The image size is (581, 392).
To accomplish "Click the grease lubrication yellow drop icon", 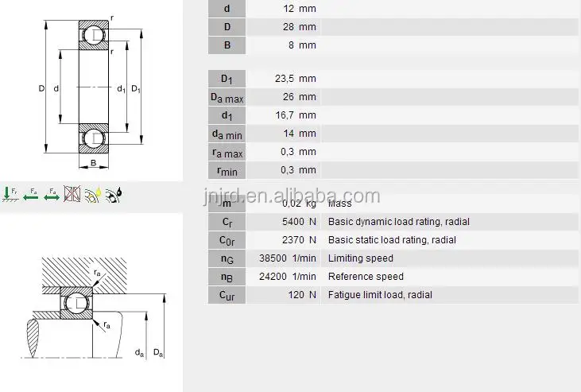I will (x=92, y=192).
